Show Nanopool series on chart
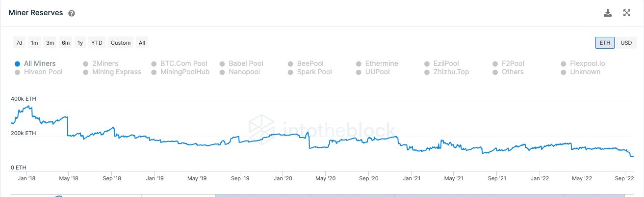 point(241,72)
